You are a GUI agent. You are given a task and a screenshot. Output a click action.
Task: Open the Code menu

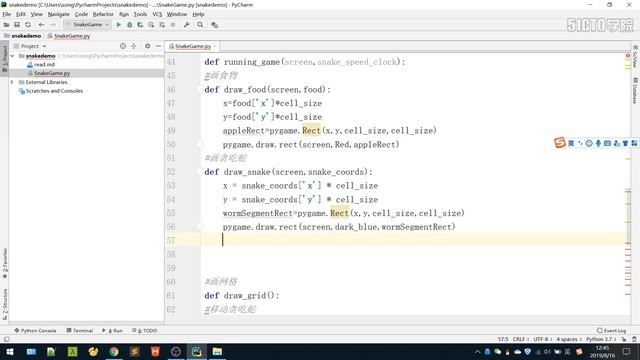(81, 14)
